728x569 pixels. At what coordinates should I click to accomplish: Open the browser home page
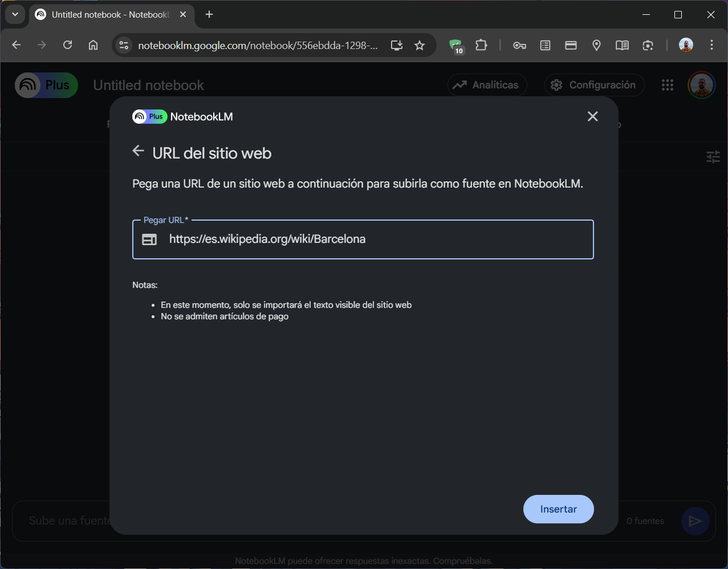coord(93,45)
